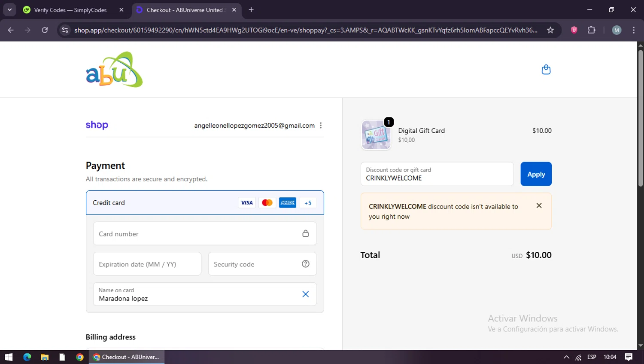
Task: Click the scrollbar down arrow
Action: (x=641, y=346)
